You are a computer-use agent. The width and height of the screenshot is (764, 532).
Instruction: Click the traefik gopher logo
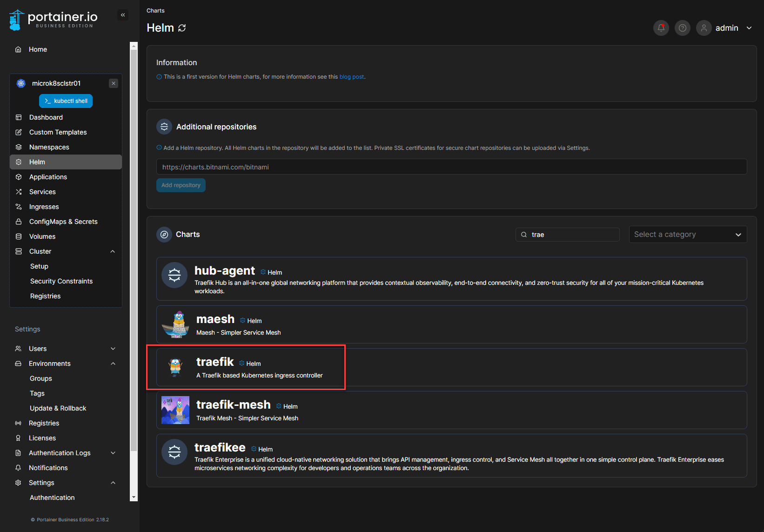click(x=175, y=367)
